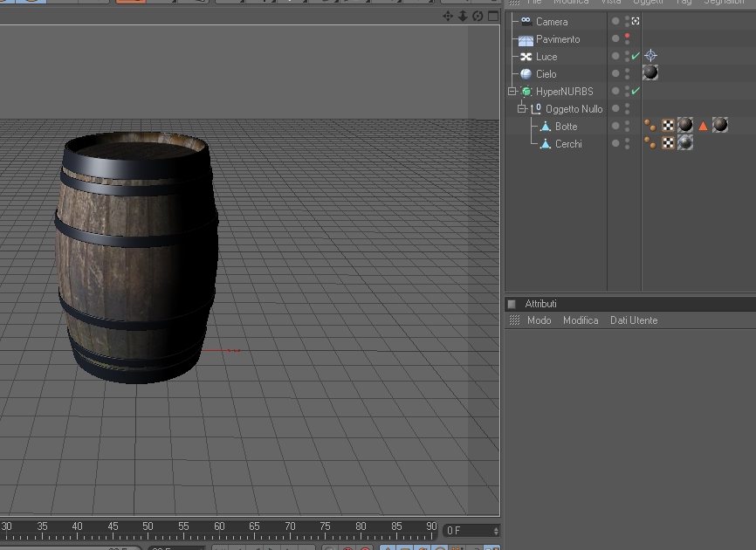Click the viewport pan (move camera) icon
Image resolution: width=756 pixels, height=550 pixels.
point(448,17)
